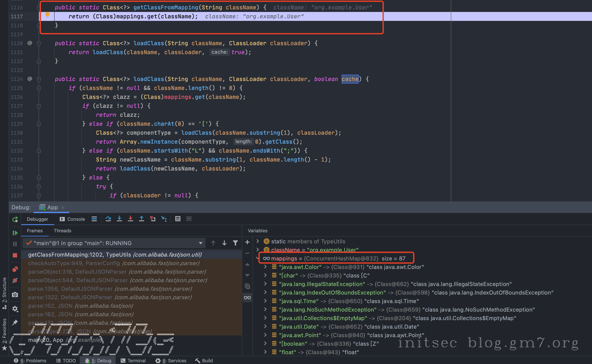Screen dimensions: 592x364
Task: Open the View Breakpoints icon
Action: [15, 269]
